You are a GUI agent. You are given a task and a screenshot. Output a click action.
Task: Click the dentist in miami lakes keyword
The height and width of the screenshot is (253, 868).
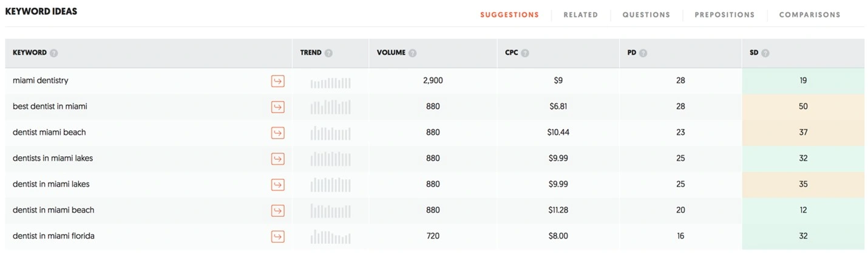51,184
